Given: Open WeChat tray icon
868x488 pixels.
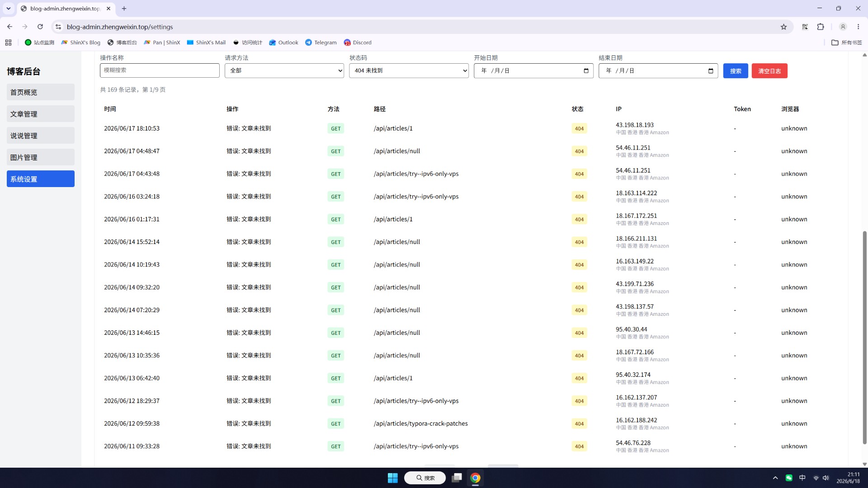Looking at the screenshot, I should [x=789, y=478].
